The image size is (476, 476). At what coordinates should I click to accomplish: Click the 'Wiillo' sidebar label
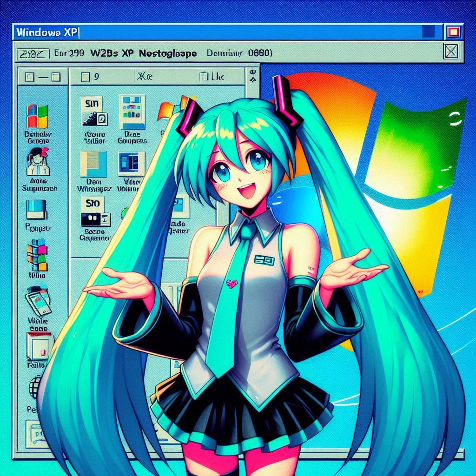click(37, 275)
